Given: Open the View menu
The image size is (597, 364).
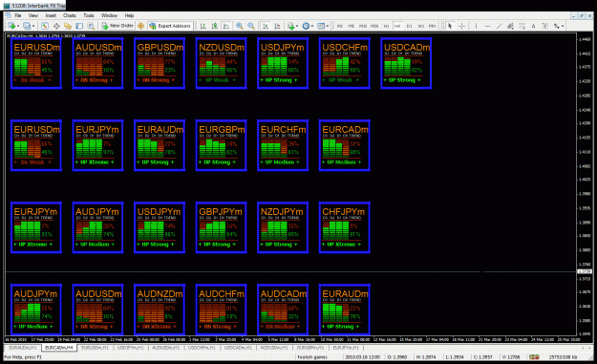Looking at the screenshot, I should click(x=33, y=15).
